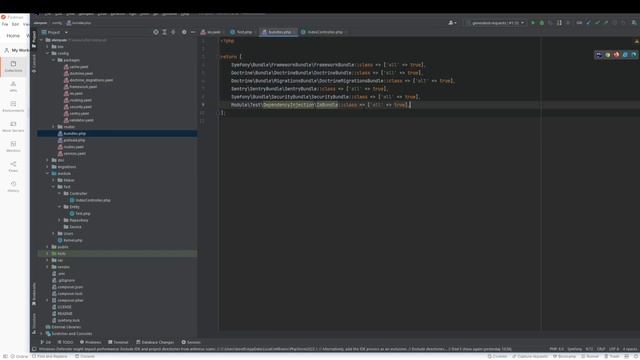Image resolution: width=640 pixels, height=360 pixels.
Task: Open the Database Changes tool window
Action: 155,342
